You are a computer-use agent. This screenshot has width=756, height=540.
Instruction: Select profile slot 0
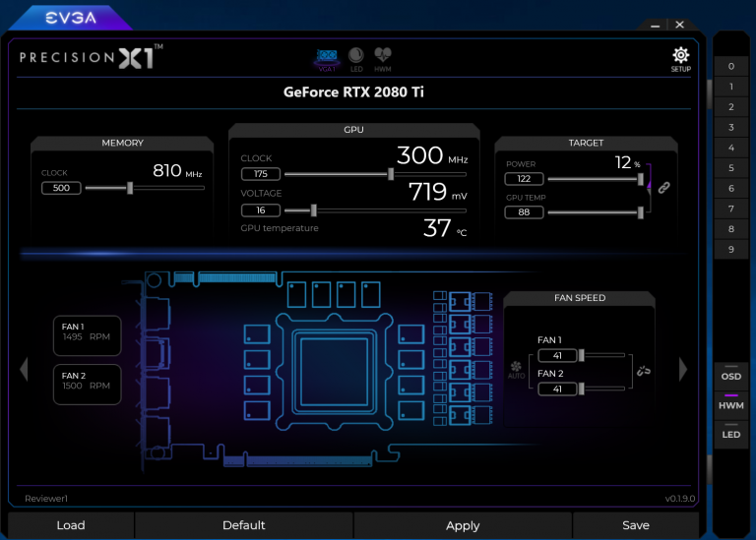pos(731,67)
